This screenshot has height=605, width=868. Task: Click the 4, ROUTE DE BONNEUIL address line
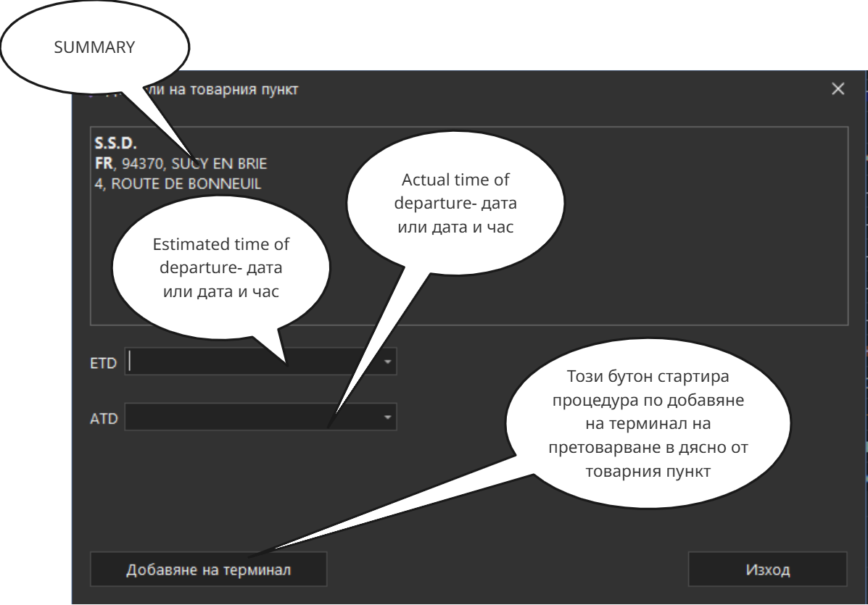(178, 183)
